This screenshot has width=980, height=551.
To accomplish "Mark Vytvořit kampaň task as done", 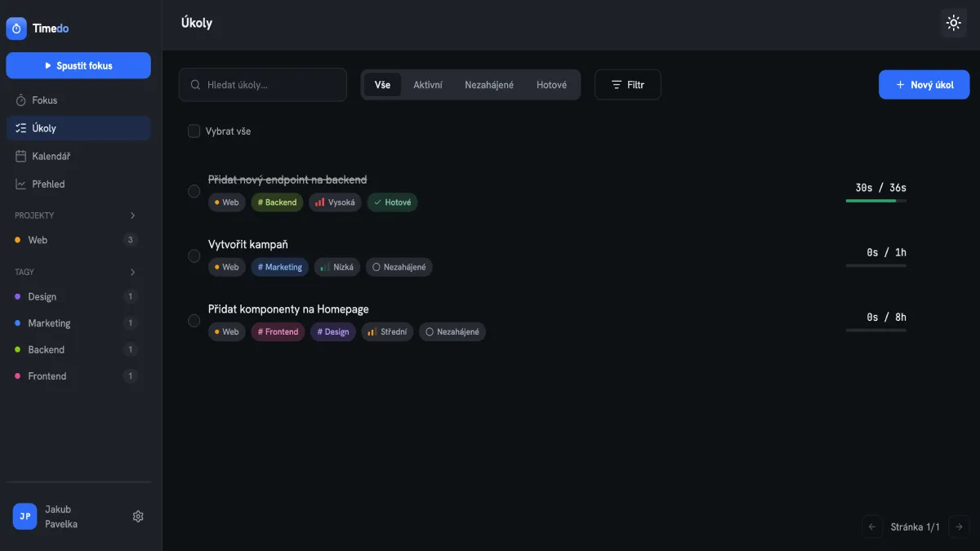I will 194,256.
